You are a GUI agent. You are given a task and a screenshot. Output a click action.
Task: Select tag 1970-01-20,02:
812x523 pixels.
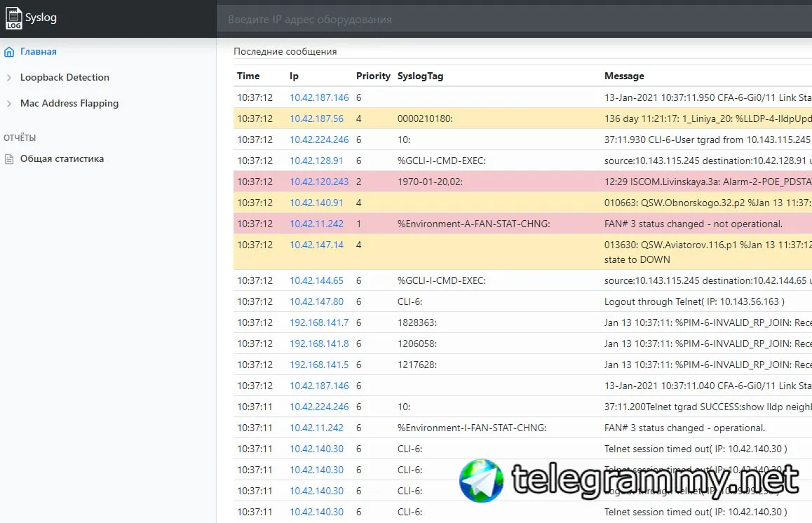click(x=430, y=182)
